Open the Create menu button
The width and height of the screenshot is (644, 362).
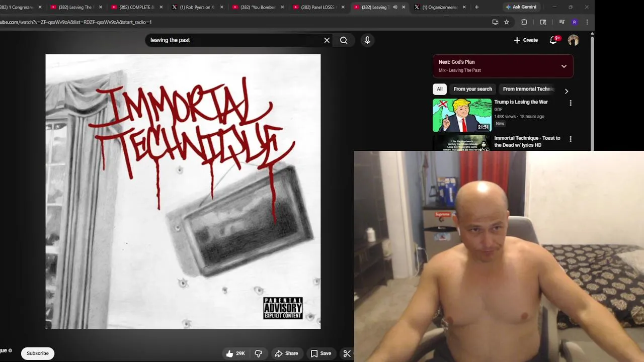point(526,40)
